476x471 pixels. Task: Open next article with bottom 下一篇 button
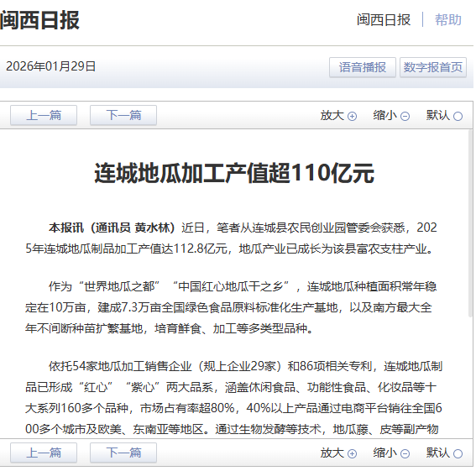(x=123, y=453)
